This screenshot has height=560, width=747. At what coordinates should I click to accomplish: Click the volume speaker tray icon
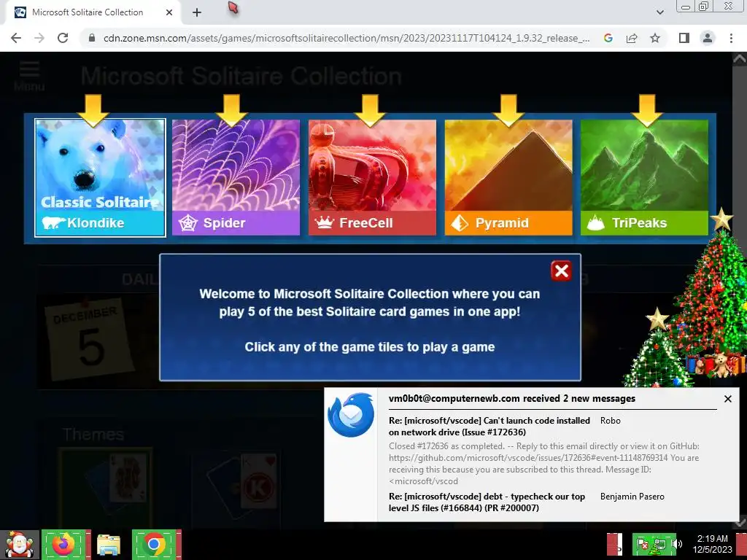(678, 544)
